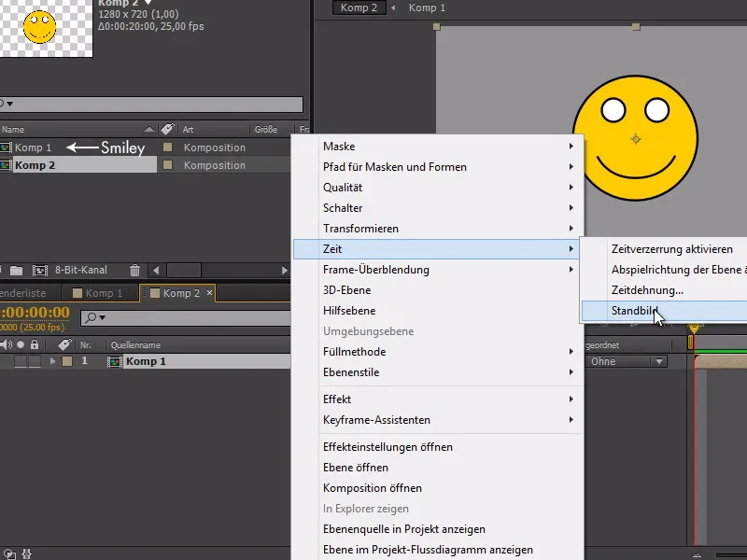Screen dimensions: 747x560
Task: Switch to the Komp 1 timeline tab
Action: tap(98, 293)
